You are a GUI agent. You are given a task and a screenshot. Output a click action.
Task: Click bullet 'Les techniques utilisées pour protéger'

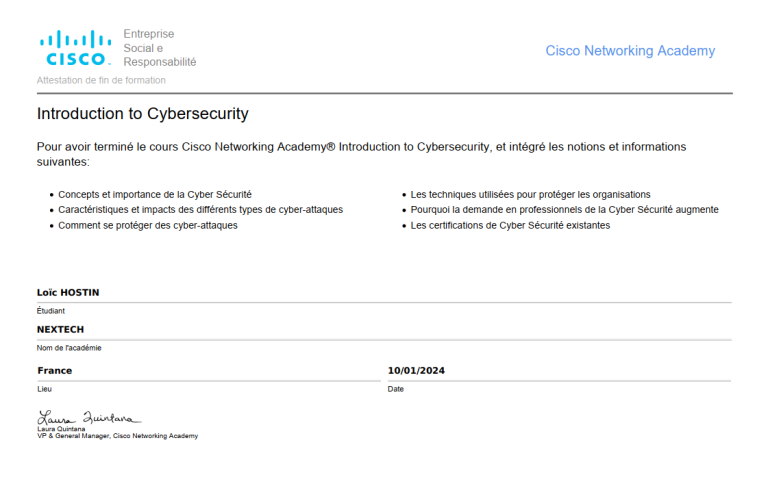coord(530,194)
